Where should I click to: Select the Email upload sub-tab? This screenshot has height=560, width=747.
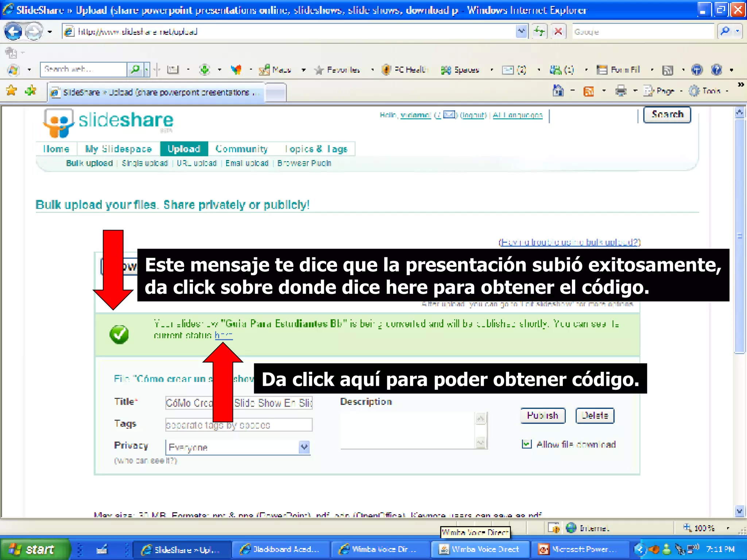click(x=247, y=163)
